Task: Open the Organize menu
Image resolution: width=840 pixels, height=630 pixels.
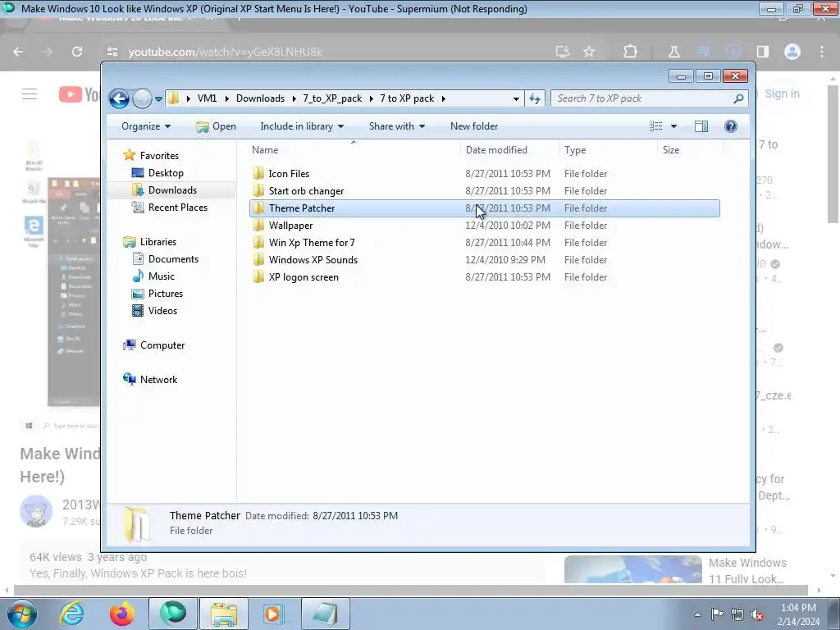Action: 146,126
